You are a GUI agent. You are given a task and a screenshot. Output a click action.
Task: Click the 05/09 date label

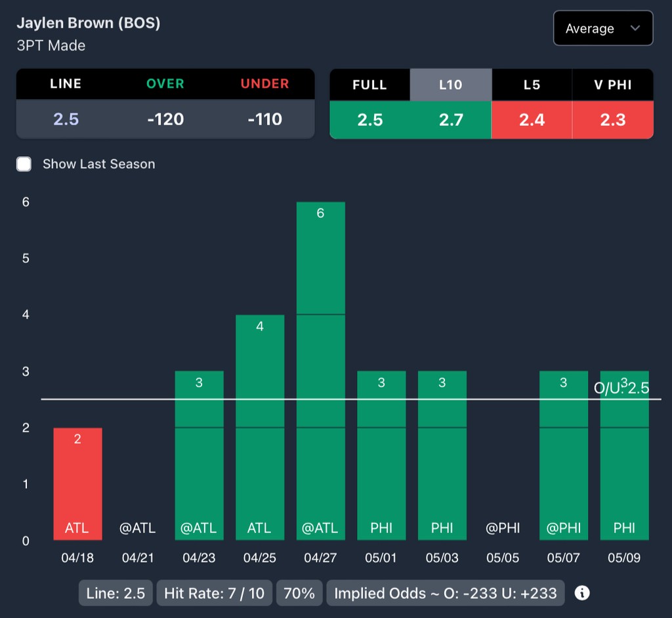click(625, 558)
